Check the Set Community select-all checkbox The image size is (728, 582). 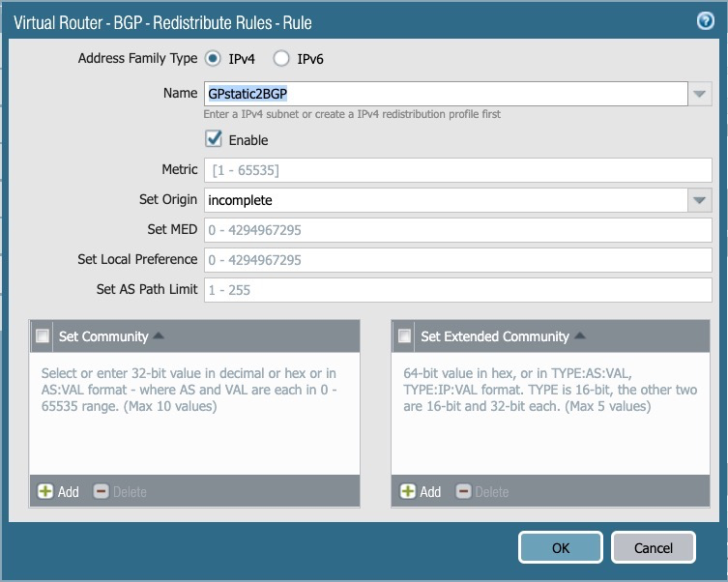point(43,335)
